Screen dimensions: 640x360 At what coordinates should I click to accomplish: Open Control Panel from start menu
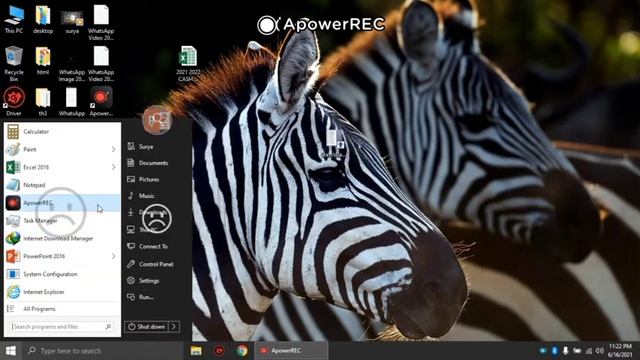tap(157, 264)
